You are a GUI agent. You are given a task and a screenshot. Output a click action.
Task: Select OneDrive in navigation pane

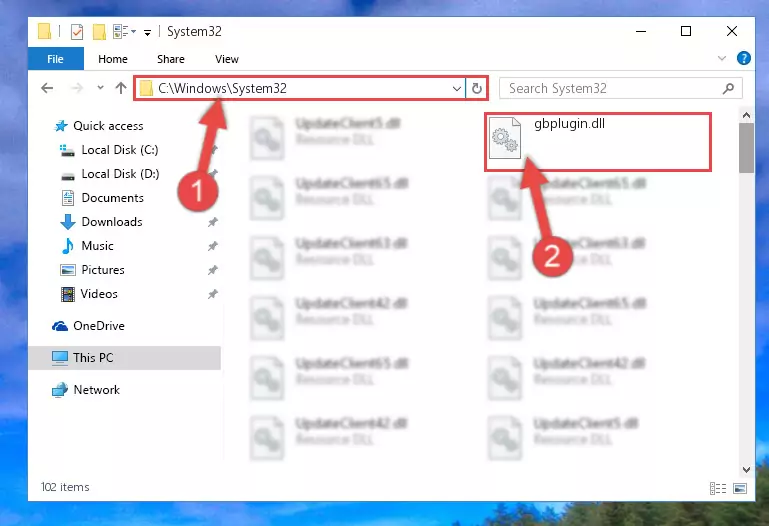[99, 326]
